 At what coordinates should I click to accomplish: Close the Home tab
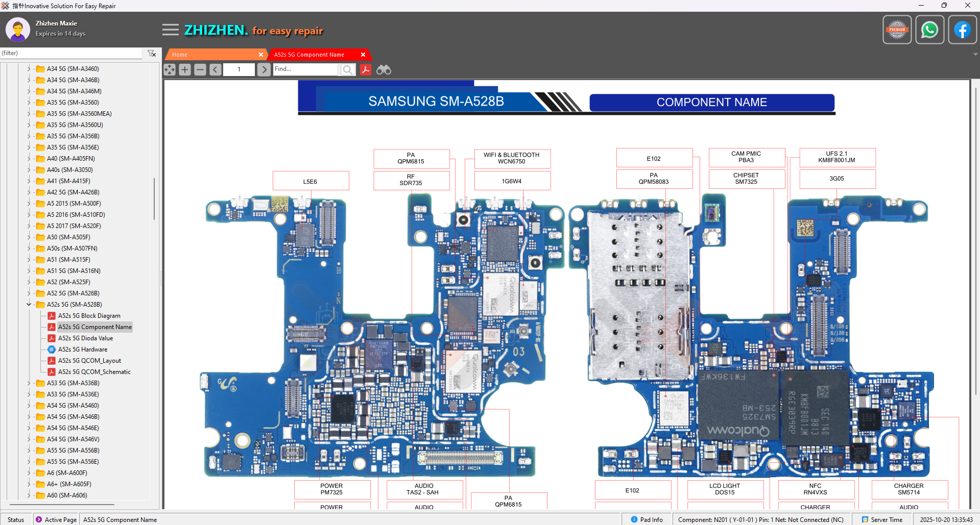261,55
